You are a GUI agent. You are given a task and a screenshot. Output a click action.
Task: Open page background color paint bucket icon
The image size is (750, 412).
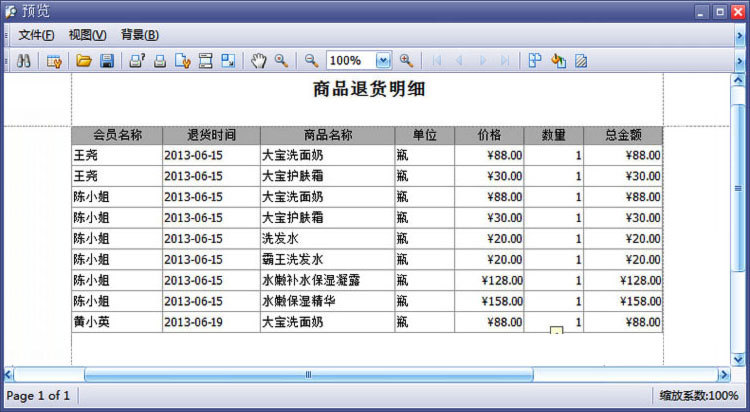(558, 61)
